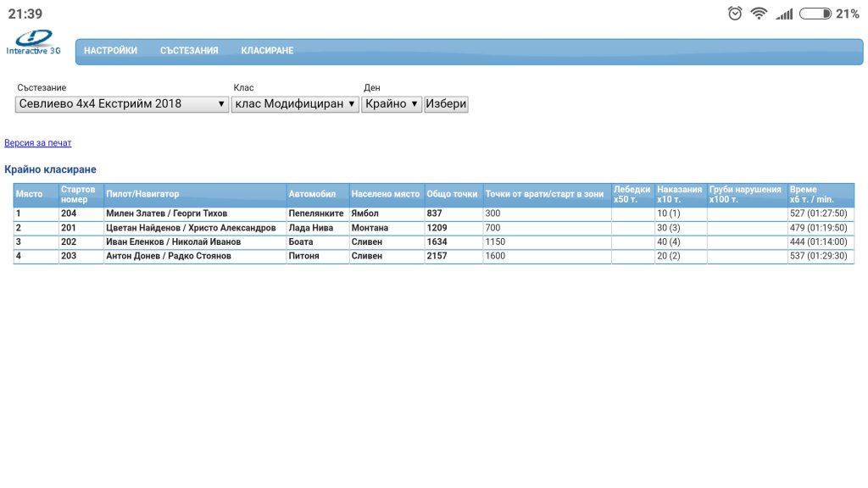Click start number 204 cell
This screenshot has height=488, width=868.
[81, 213]
